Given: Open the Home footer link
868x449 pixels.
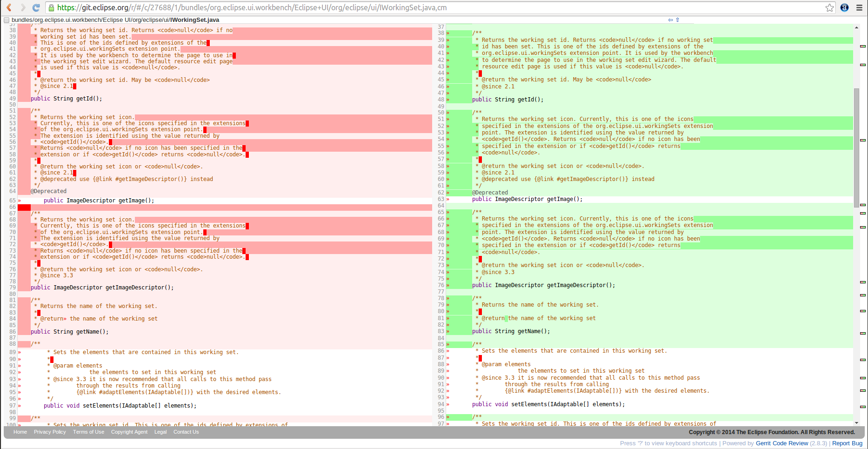Looking at the screenshot, I should 20,432.
